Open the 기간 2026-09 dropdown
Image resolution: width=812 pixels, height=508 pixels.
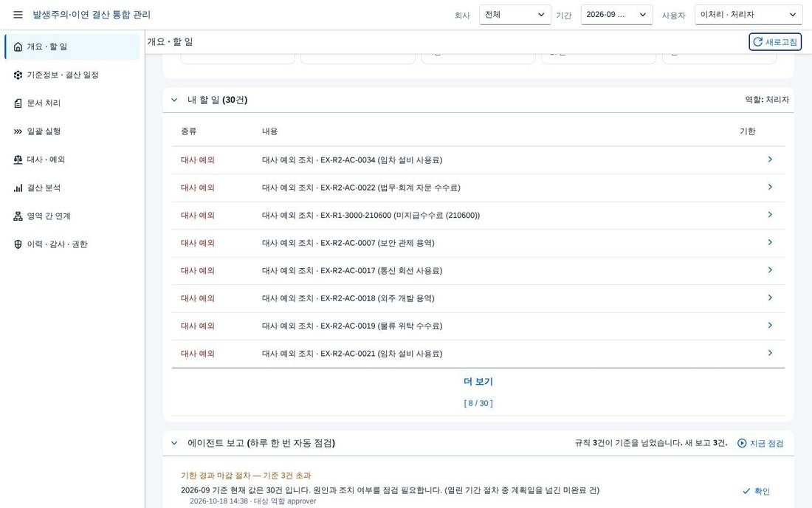click(616, 15)
